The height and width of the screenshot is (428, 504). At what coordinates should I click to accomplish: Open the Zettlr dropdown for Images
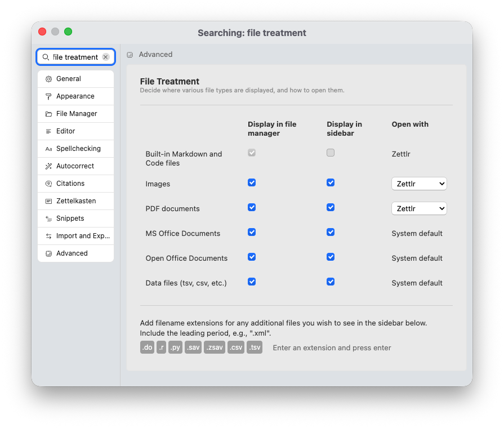[x=419, y=184]
